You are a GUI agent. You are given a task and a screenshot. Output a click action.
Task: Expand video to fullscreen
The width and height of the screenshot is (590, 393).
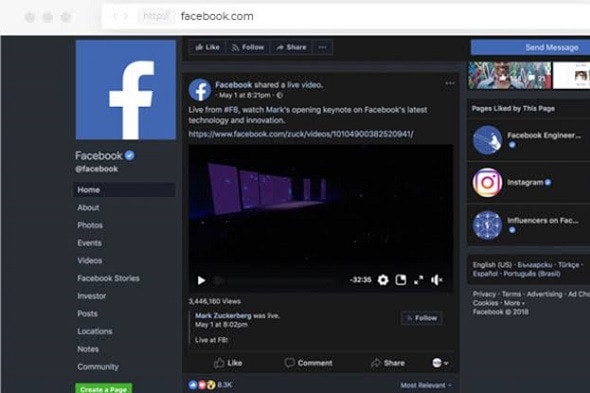(418, 280)
